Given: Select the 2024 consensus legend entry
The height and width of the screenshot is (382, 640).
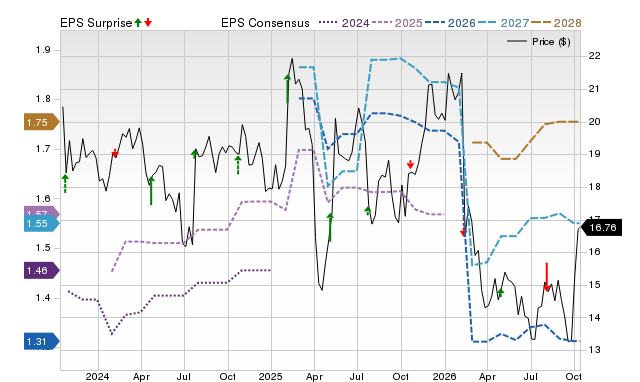Looking at the screenshot, I should pyautogui.click(x=344, y=23).
